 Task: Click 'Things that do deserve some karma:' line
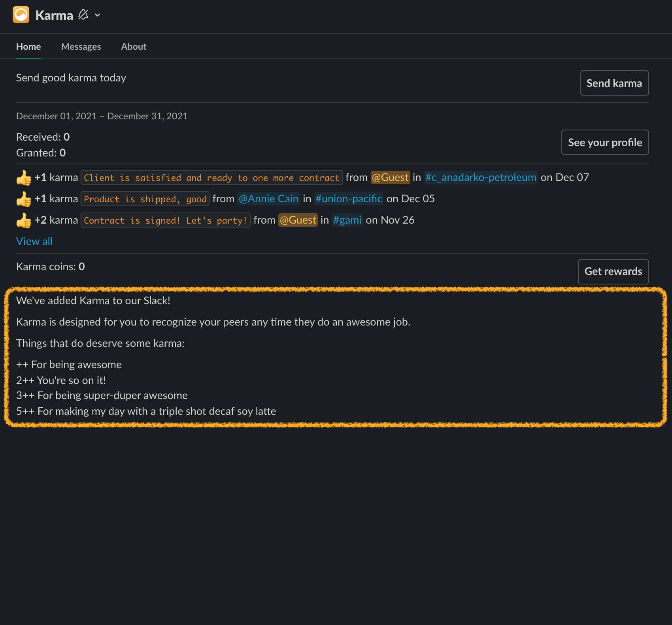tap(100, 343)
